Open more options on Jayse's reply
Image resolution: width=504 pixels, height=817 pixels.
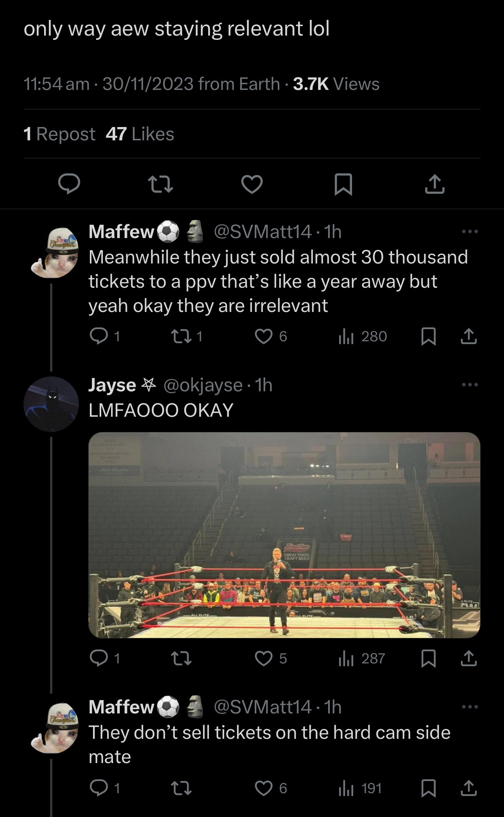(x=470, y=385)
